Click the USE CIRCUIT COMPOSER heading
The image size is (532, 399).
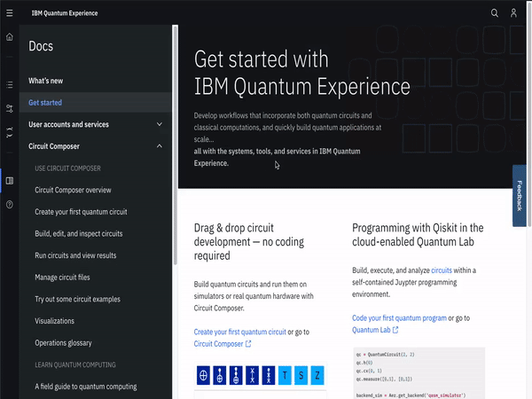(x=68, y=168)
